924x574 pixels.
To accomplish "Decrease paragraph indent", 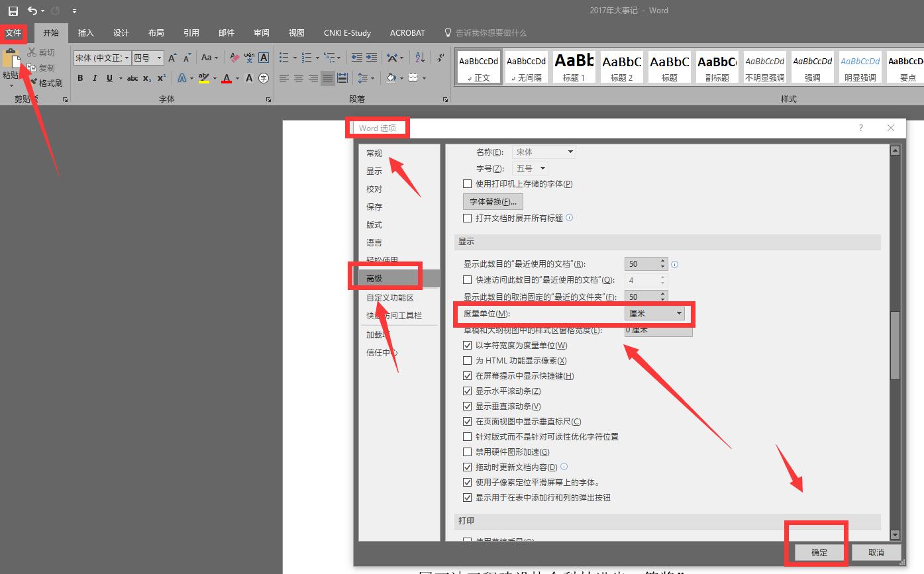I will click(357, 58).
